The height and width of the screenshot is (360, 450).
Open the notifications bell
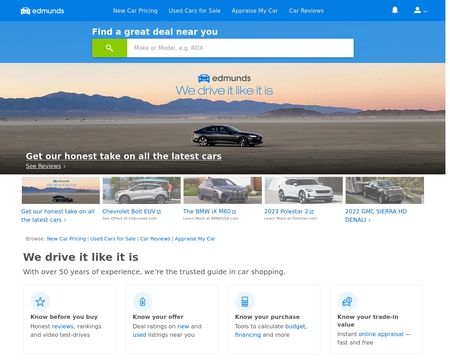pos(395,10)
